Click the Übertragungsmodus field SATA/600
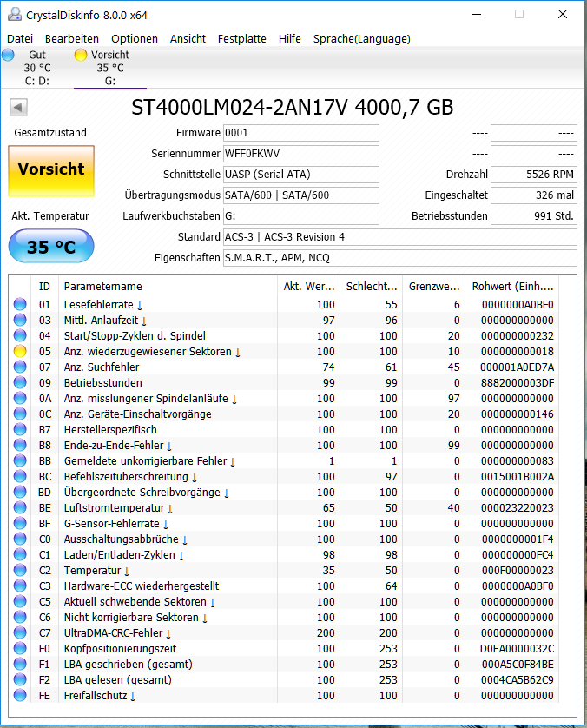 tap(301, 195)
